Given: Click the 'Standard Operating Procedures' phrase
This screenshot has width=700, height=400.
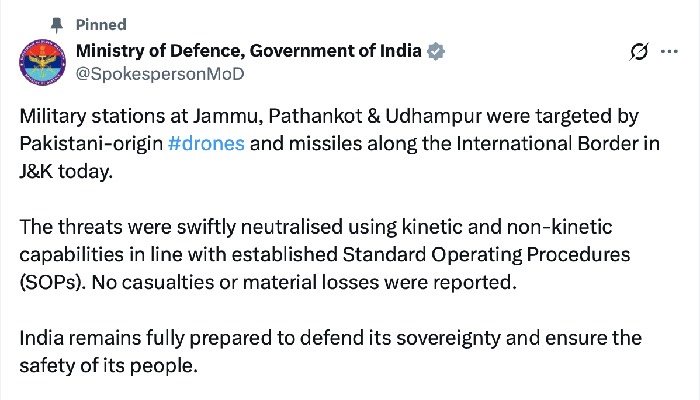Looking at the screenshot, I should [486, 255].
